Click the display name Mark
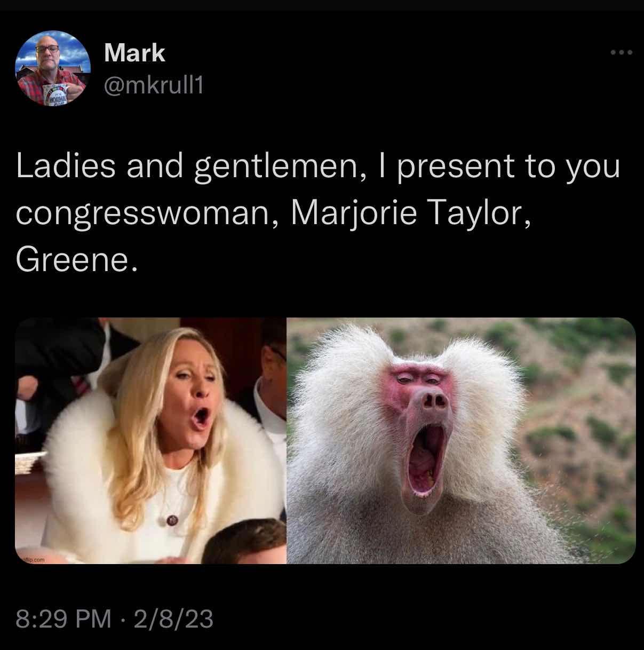Image resolution: width=644 pixels, height=650 pixels. [x=135, y=52]
